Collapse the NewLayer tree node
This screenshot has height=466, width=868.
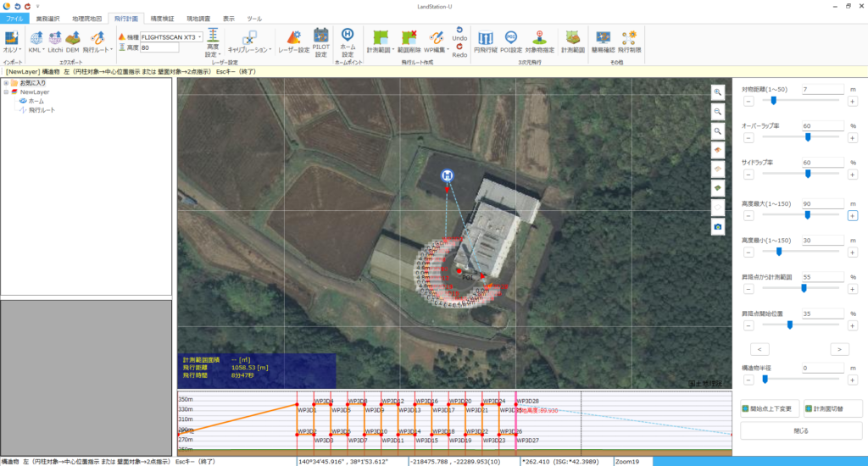(x=6, y=92)
